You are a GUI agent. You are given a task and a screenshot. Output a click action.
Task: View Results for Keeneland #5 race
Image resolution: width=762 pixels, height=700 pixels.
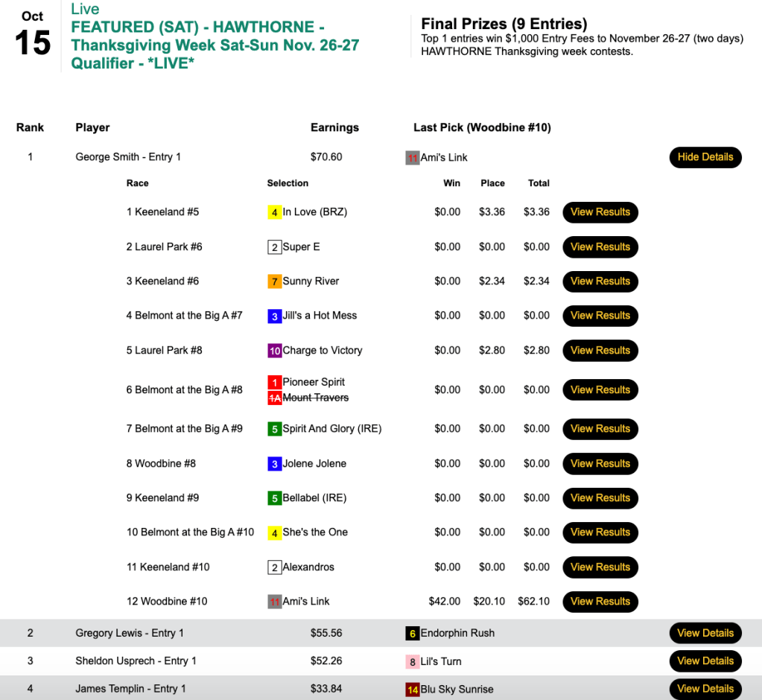600,212
